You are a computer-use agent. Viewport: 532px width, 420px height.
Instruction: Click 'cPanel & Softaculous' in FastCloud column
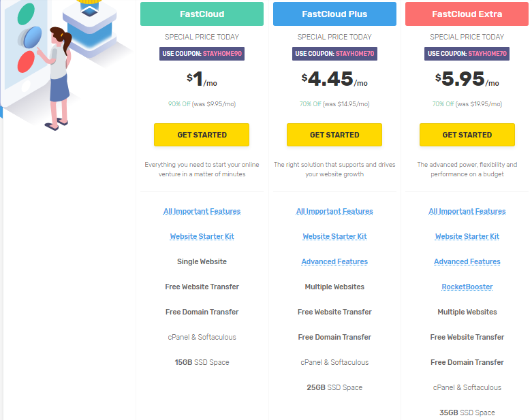pos(202,337)
